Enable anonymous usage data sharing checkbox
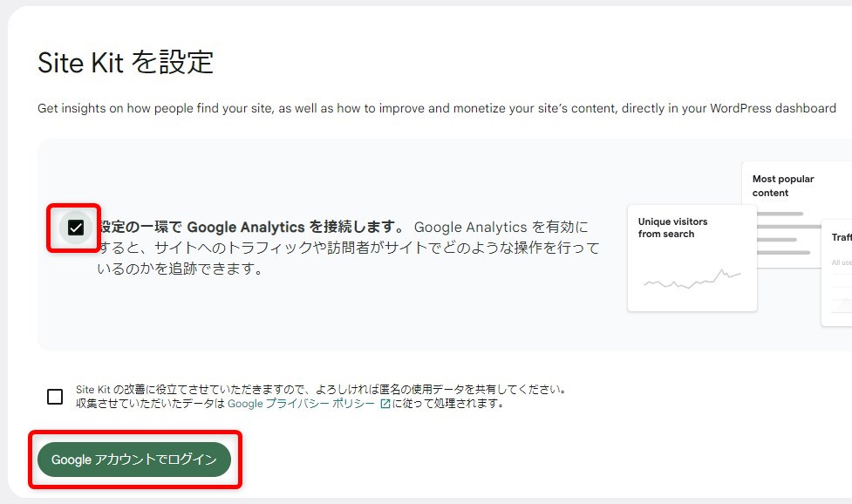 [55, 397]
